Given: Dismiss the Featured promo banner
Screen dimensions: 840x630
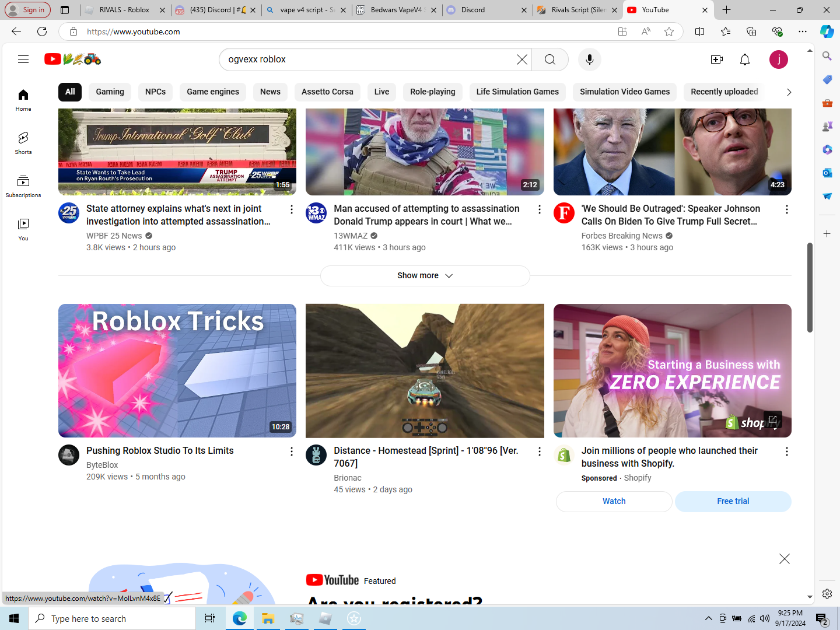Looking at the screenshot, I should pos(785,559).
